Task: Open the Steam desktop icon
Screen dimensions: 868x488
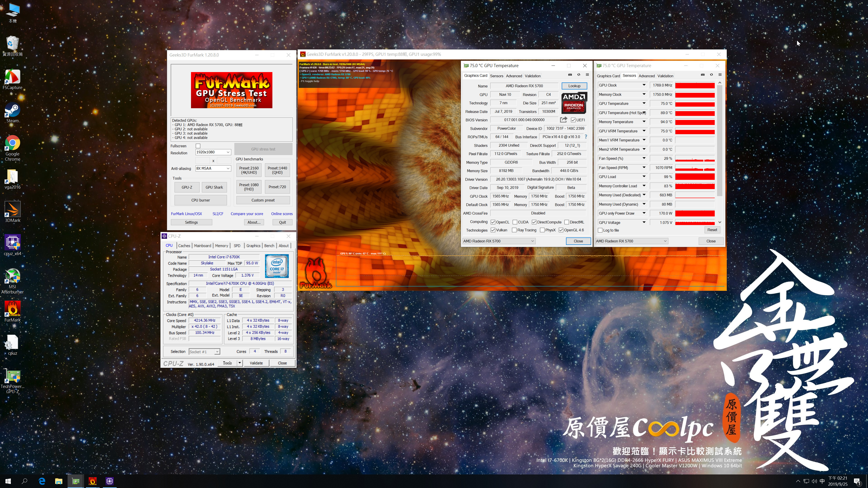Action: [12, 113]
